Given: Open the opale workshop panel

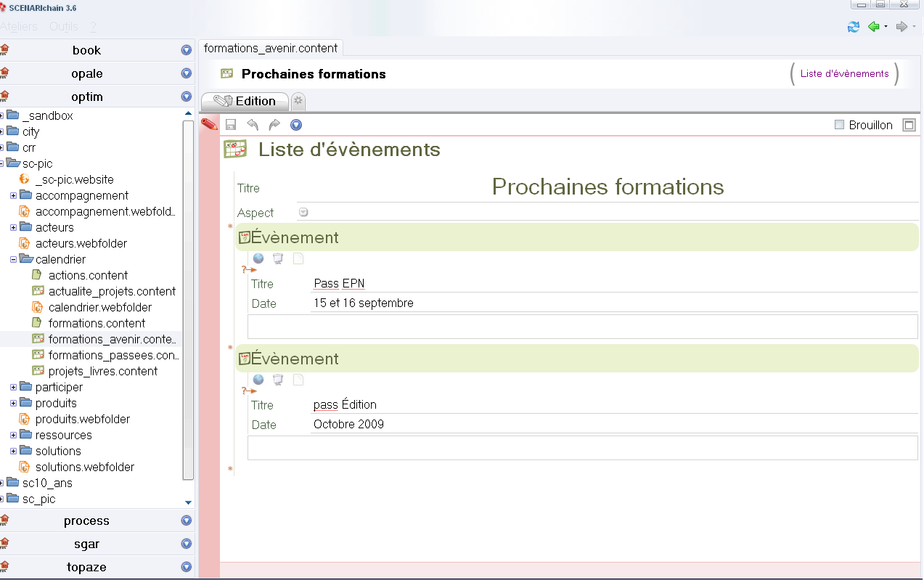Looking at the screenshot, I should click(x=87, y=73).
